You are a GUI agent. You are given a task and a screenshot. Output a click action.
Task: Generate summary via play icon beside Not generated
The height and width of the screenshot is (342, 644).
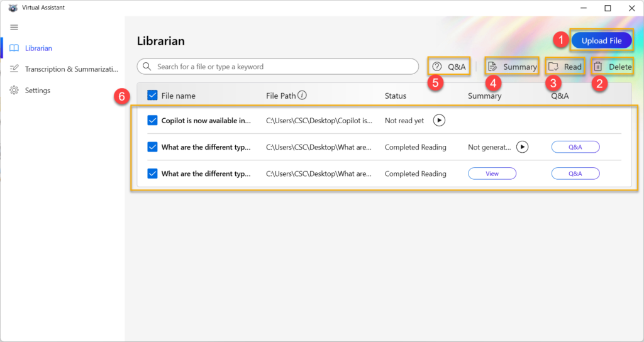coord(522,147)
